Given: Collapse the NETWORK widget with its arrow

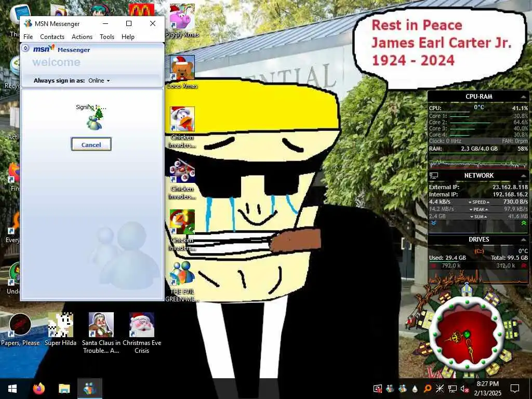Looking at the screenshot, I should [523, 176].
